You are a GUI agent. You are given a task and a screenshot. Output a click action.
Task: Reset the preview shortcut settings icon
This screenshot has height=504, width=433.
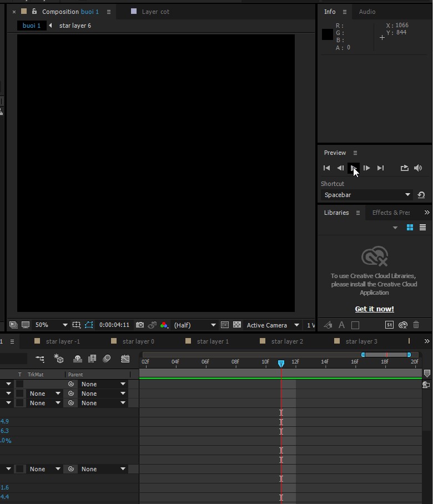[x=421, y=195]
